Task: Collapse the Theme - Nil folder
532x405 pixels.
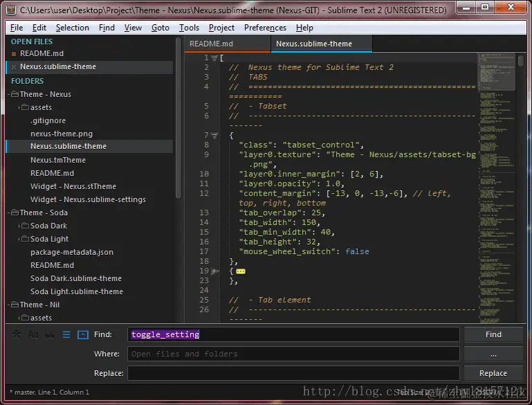Action: [9, 305]
